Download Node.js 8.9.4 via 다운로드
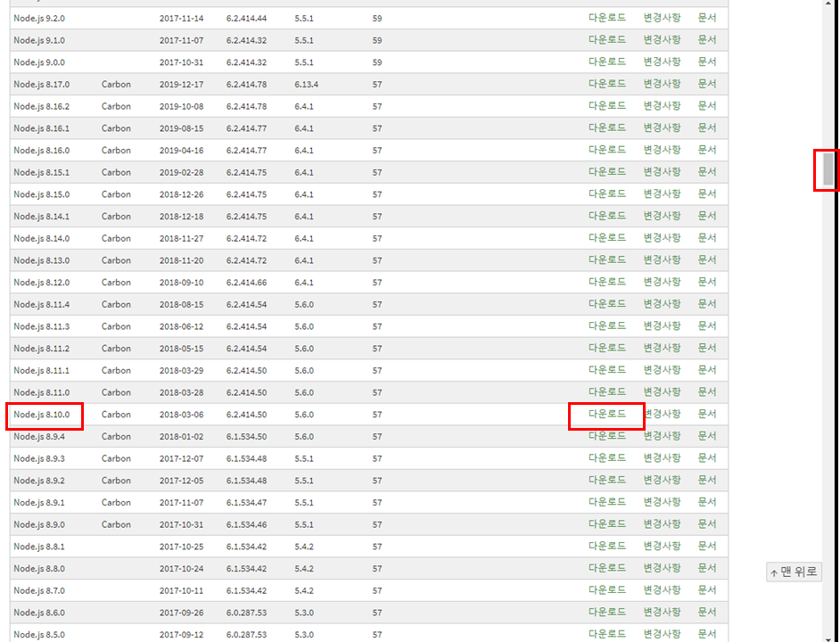840x642 pixels. [607, 436]
